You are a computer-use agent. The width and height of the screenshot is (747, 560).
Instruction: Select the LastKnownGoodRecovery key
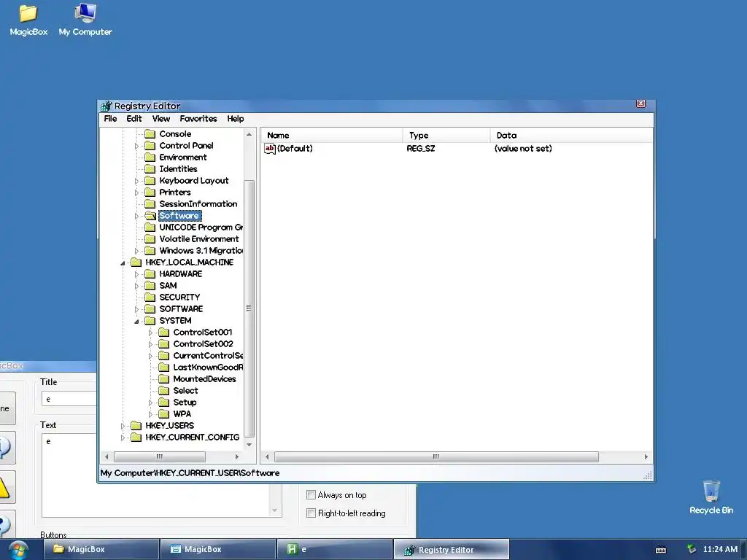(x=208, y=367)
